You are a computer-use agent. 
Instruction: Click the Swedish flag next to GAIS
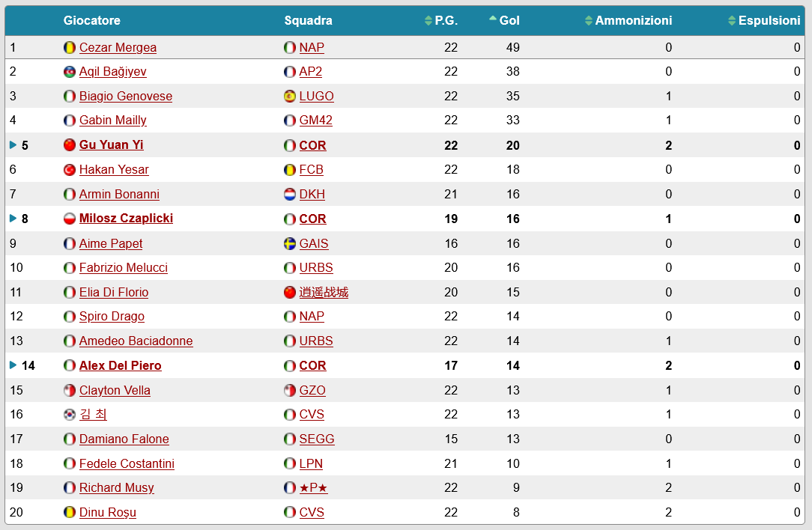pos(290,244)
